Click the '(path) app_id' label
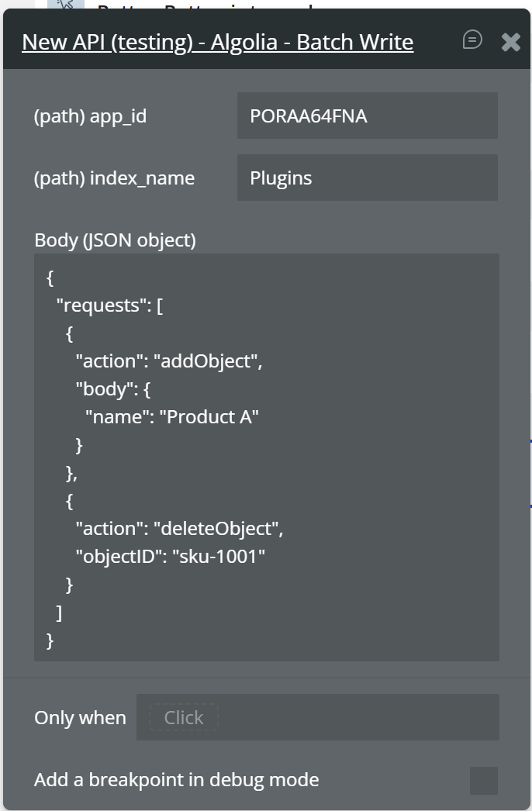Screen dimensions: 532x811 click(90, 116)
